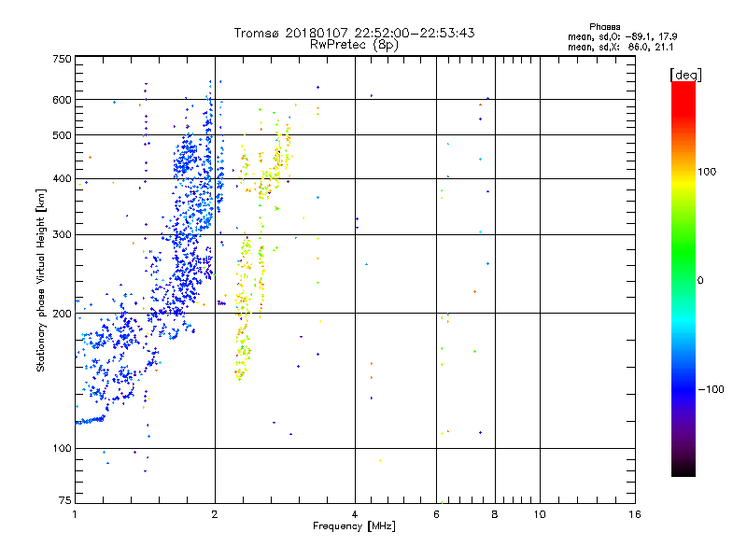Click the y-axis value "750"

coord(62,59)
